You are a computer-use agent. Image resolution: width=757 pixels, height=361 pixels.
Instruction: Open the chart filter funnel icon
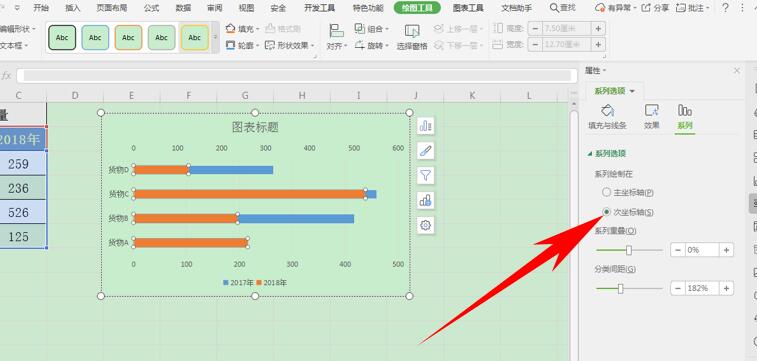[425, 176]
